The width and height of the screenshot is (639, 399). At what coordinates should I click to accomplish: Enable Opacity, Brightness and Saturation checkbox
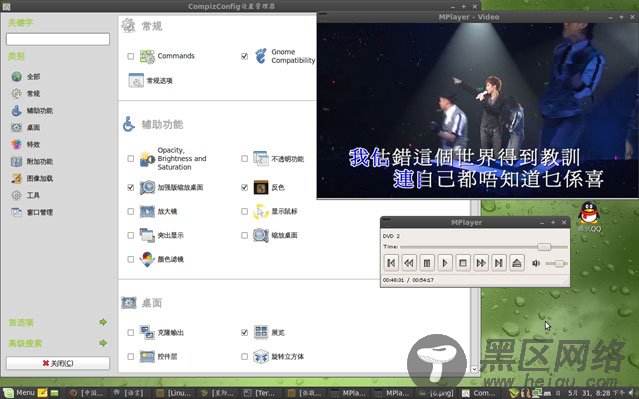pyautogui.click(x=130, y=159)
